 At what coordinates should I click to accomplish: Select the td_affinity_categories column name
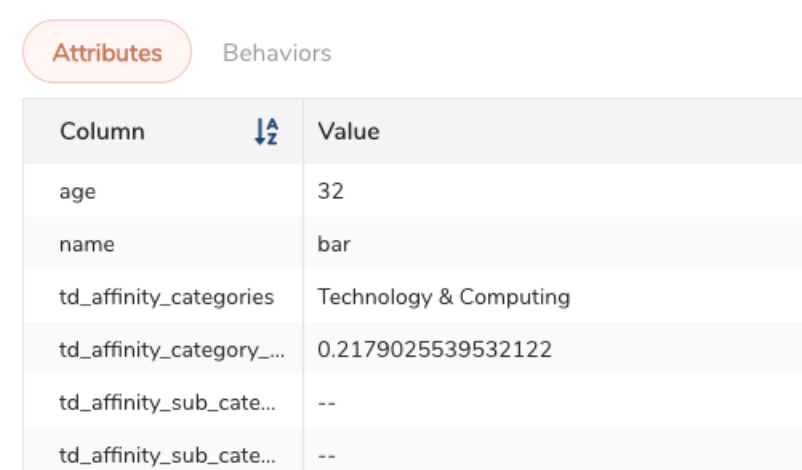166,297
